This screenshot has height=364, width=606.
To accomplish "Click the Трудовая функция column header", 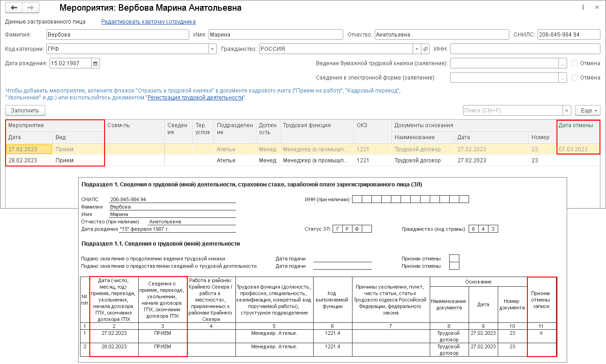I will (317, 131).
